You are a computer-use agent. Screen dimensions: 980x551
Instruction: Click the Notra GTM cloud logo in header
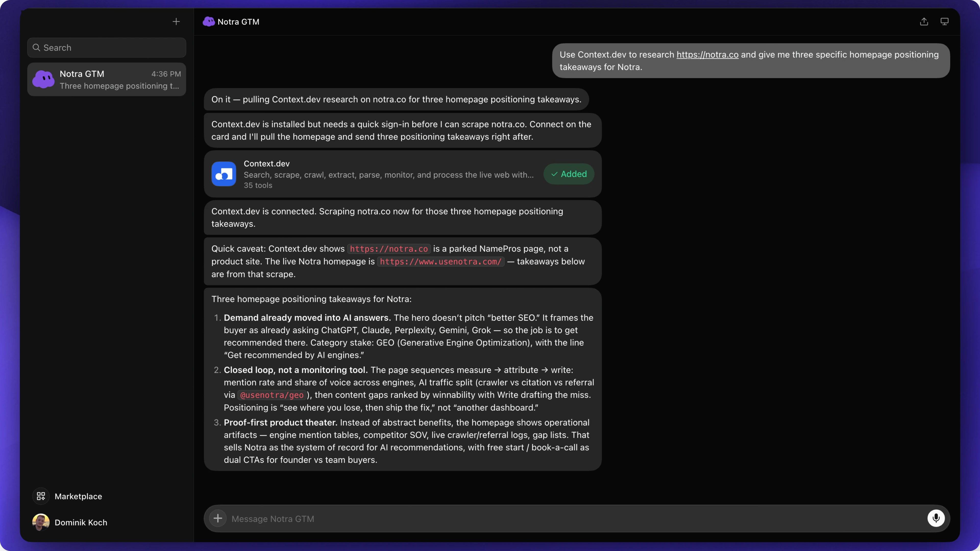[x=209, y=22]
